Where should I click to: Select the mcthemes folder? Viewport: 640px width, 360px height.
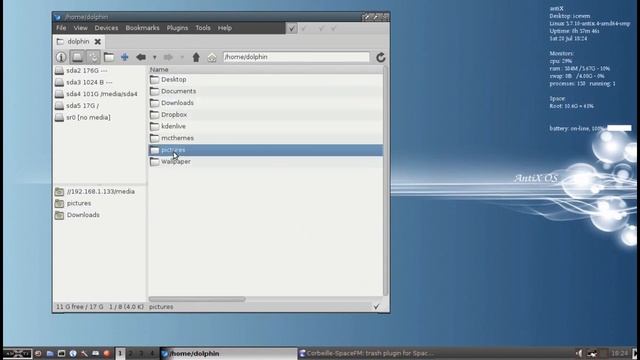pos(265,138)
